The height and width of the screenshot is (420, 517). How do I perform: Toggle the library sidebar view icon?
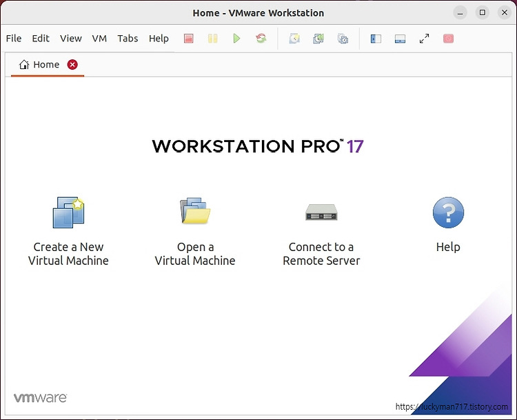pos(376,39)
